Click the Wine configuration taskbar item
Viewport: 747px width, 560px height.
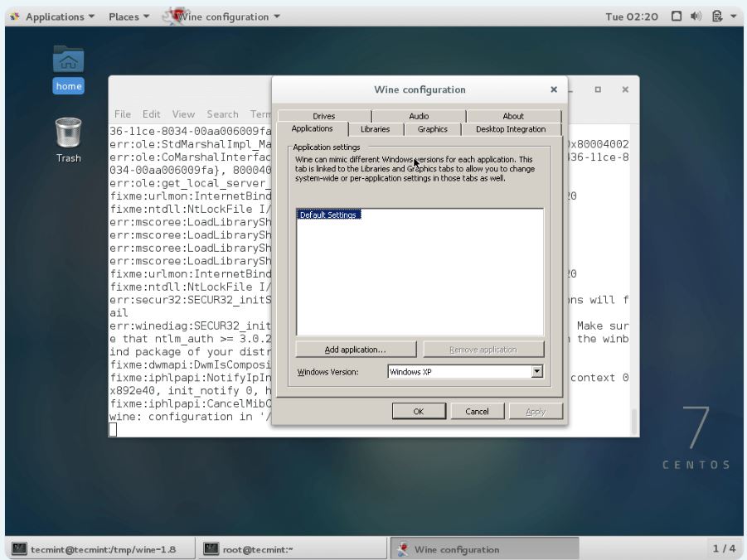click(x=484, y=549)
